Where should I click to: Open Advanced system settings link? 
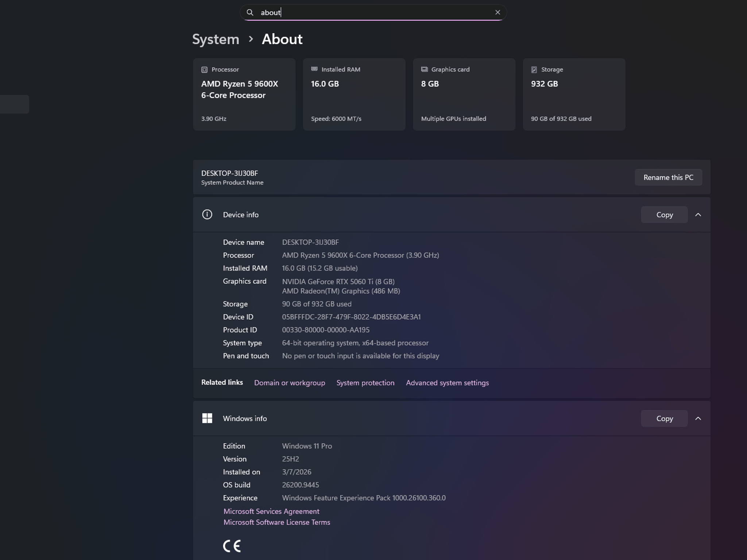click(x=448, y=383)
